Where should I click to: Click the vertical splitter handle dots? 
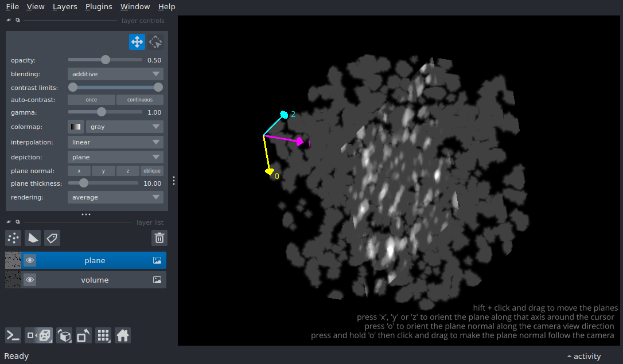pos(174,181)
